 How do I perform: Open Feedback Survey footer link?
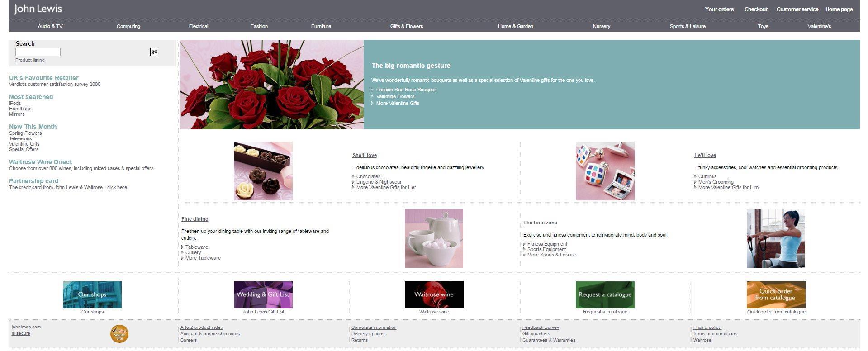click(541, 327)
